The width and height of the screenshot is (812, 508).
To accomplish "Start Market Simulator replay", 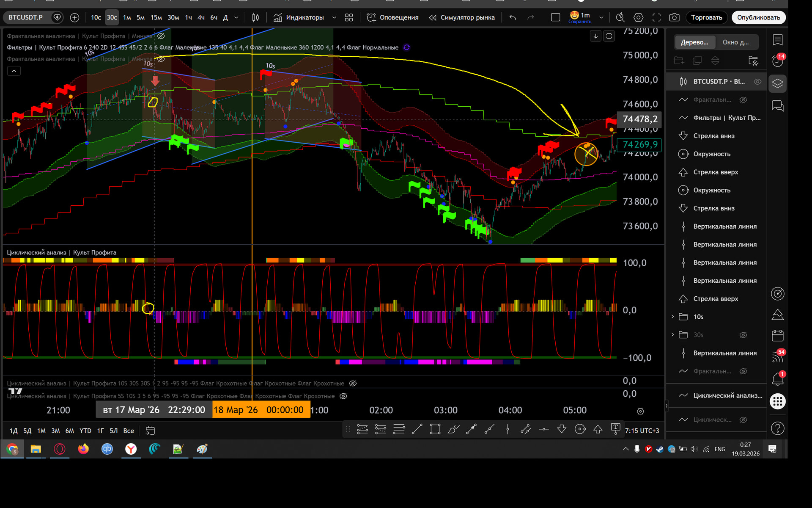I will (462, 17).
